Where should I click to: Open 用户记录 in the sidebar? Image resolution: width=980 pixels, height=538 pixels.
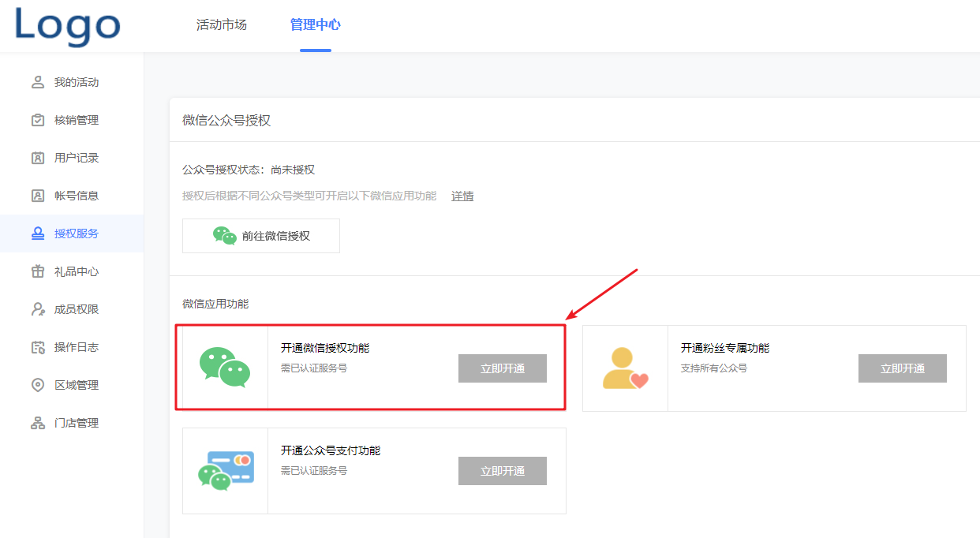point(72,158)
